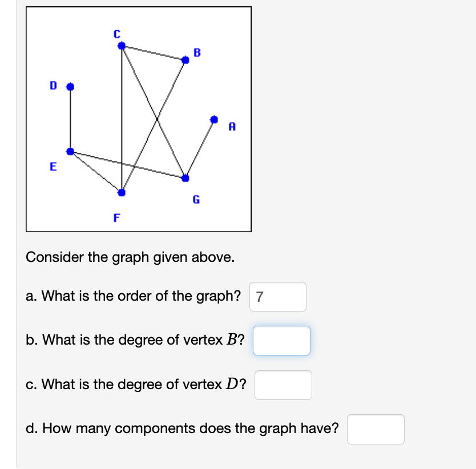Screen dimensions: 476x469
Task: Click the blue dot for vertex E
Action: tap(70, 152)
